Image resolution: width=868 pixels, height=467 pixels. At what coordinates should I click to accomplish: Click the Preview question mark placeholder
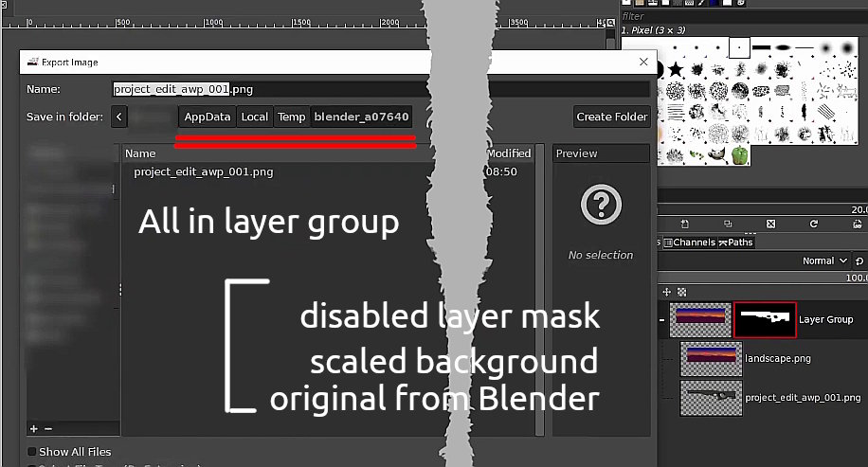click(x=601, y=205)
